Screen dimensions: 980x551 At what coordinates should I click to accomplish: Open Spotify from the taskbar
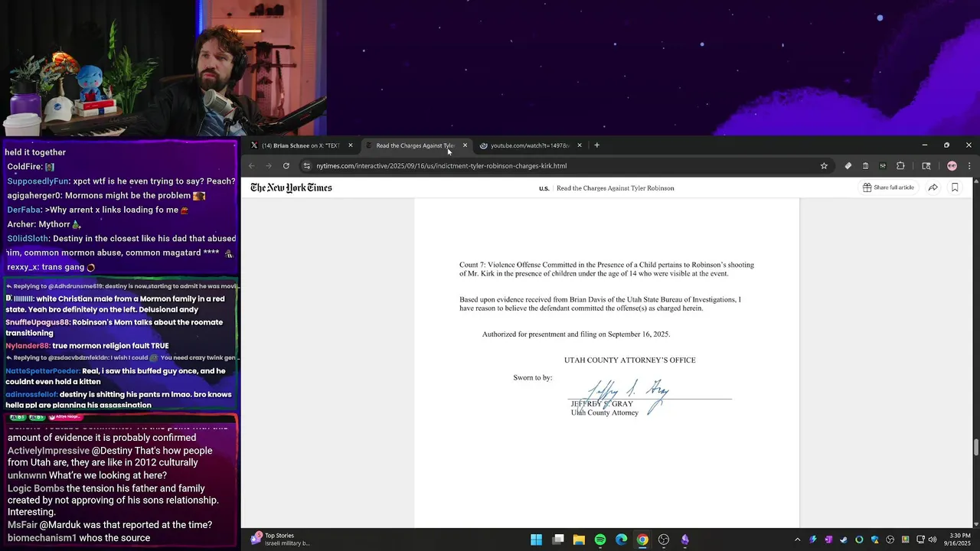600,540
